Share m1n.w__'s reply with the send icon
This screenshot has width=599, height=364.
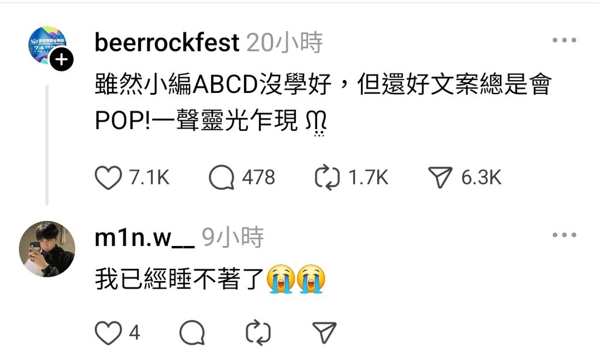tap(324, 332)
